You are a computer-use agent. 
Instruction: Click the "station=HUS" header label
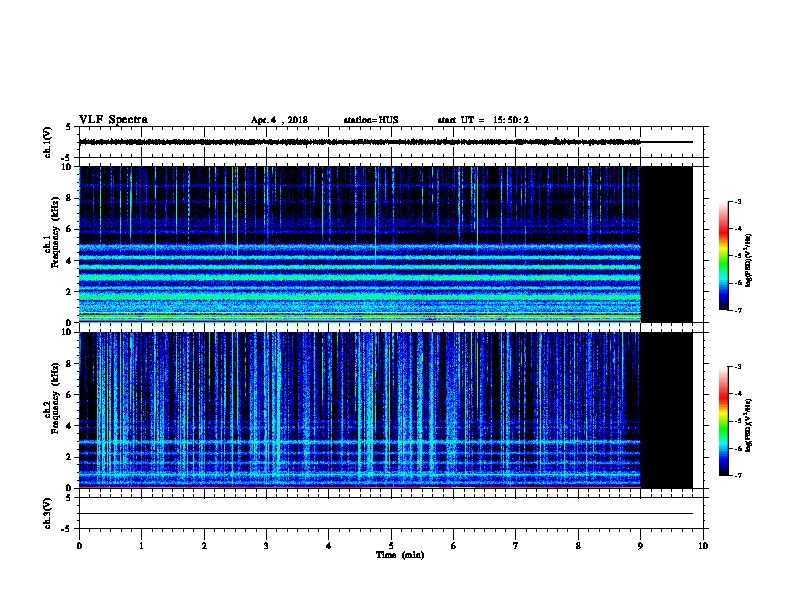click(371, 120)
